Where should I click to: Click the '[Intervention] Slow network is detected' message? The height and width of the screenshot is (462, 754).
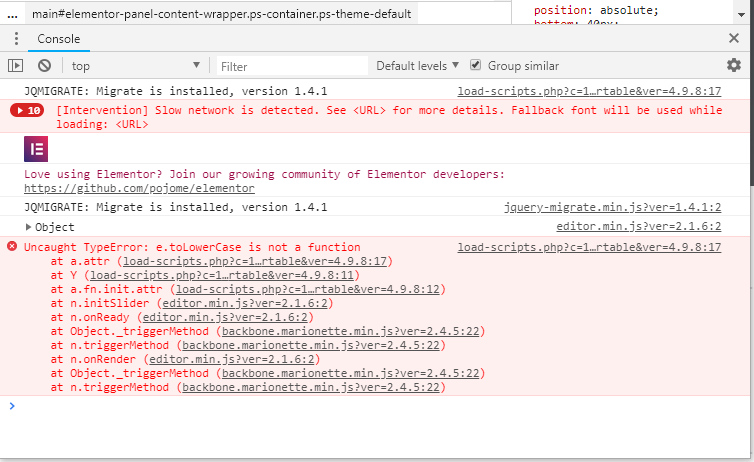click(389, 117)
